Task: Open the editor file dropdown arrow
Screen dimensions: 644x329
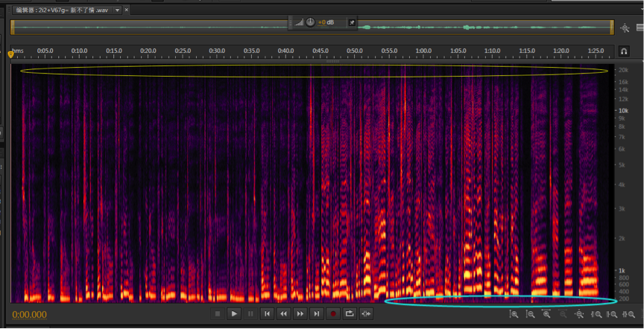Action: pos(117,10)
